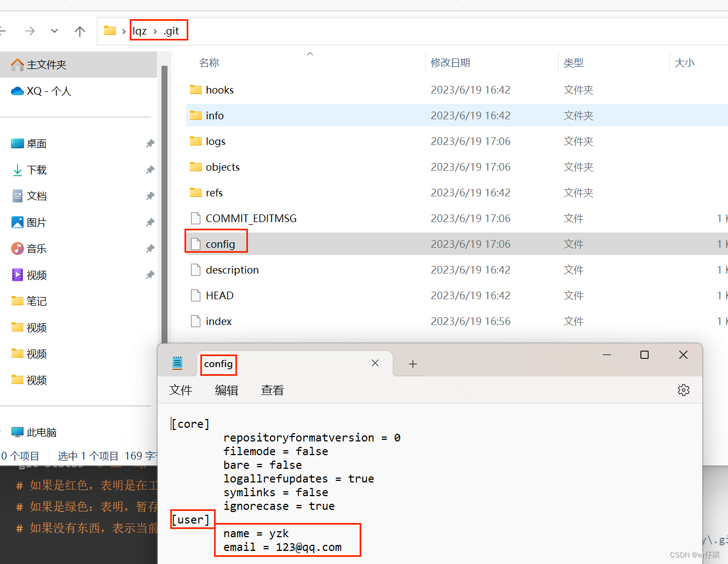The image size is (728, 564).
Task: Select the hooks folder
Action: 457,90
